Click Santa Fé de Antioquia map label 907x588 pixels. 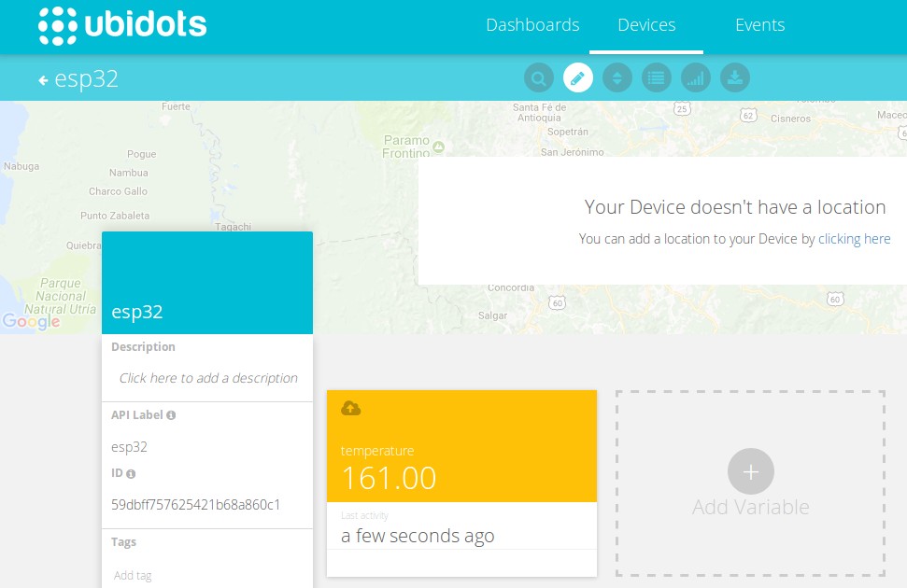click(x=539, y=112)
